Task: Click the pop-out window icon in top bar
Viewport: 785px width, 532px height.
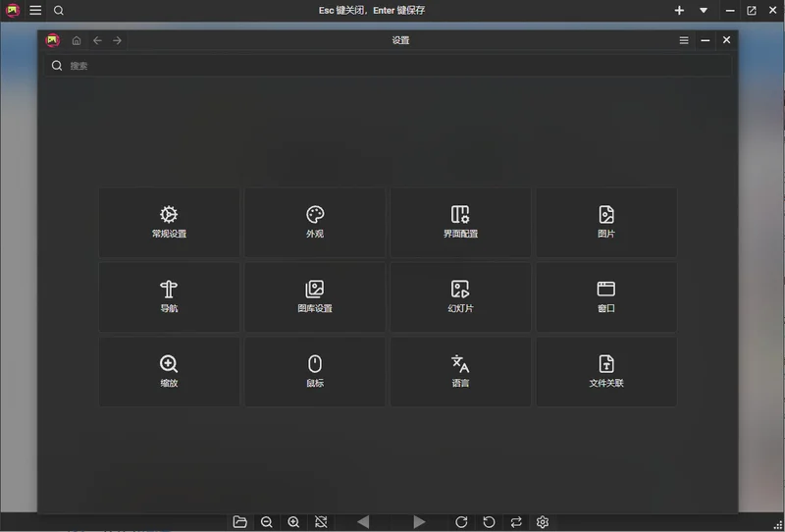Action: coord(752,10)
